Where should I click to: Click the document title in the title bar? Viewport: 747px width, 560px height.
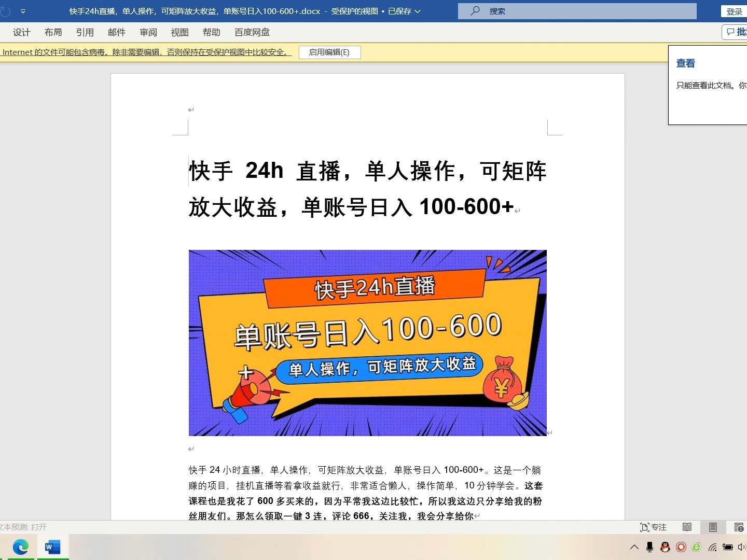pyautogui.click(x=195, y=11)
